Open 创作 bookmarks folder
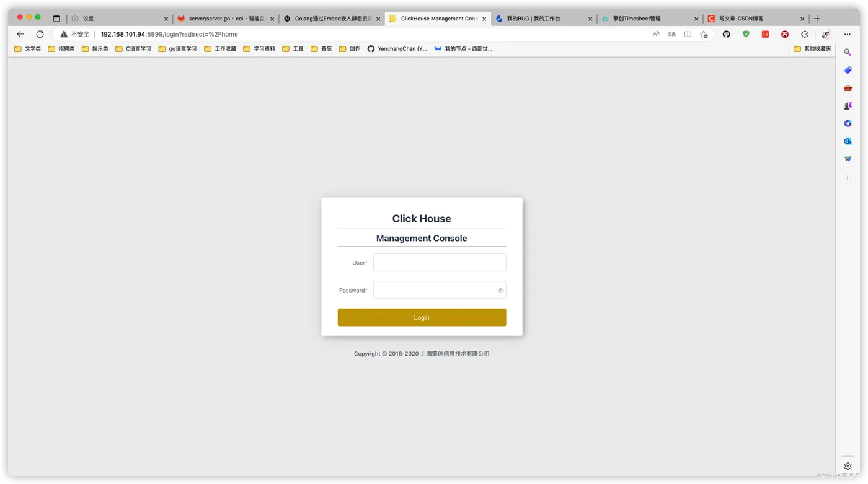 [350, 48]
